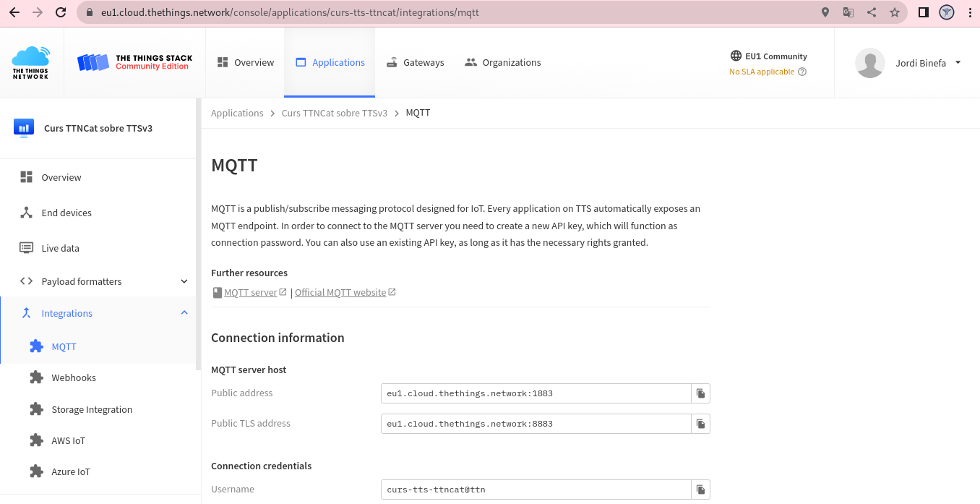Click the sidebar vertical scrollbar
Screen dimensions: 980x504
tap(199, 235)
